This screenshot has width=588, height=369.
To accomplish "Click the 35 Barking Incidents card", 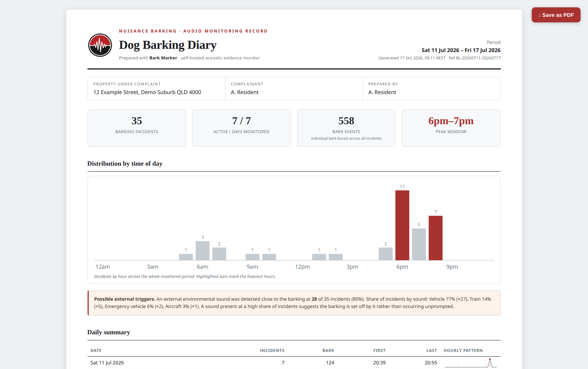I will click(137, 128).
